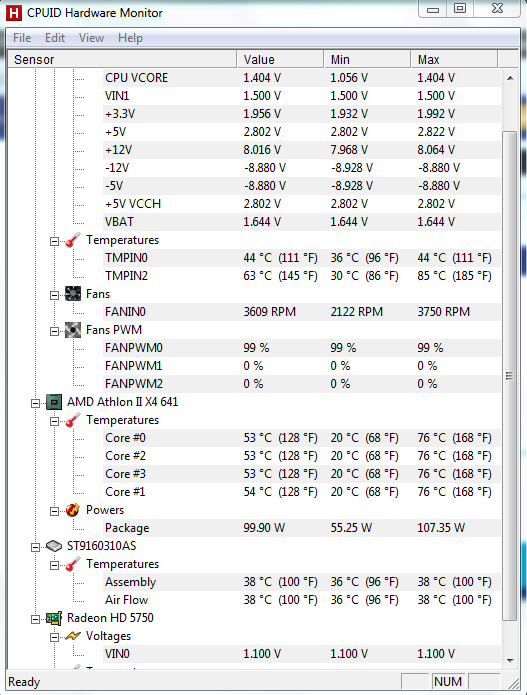This screenshot has height=695, width=527.
Task: Select the TMPIN0 temperature row
Action: pos(302,258)
